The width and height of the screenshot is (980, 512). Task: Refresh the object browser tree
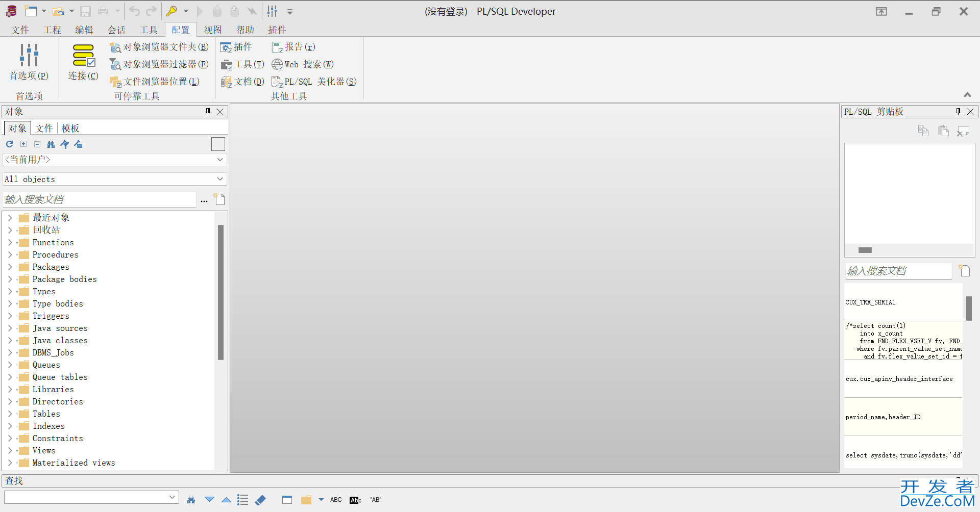(x=9, y=144)
